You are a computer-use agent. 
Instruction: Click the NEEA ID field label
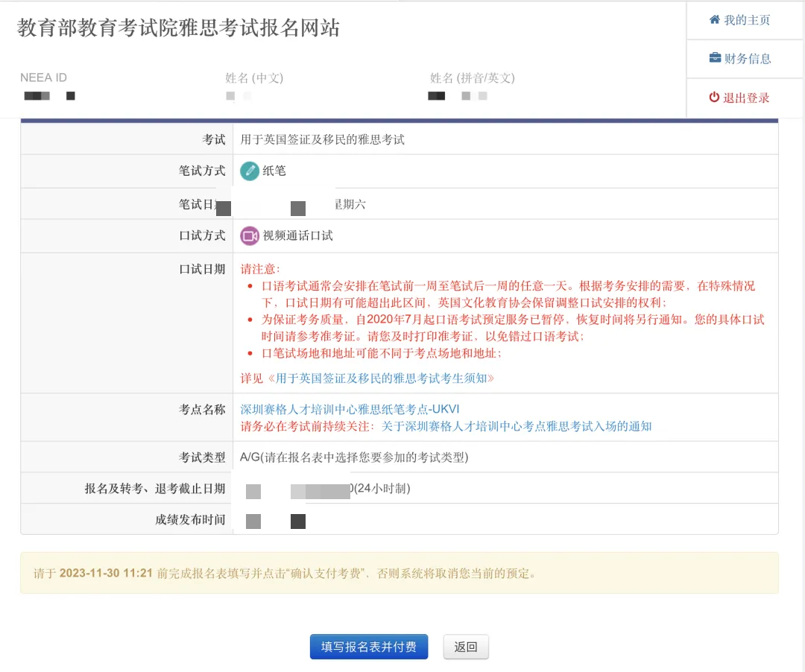[x=43, y=77]
